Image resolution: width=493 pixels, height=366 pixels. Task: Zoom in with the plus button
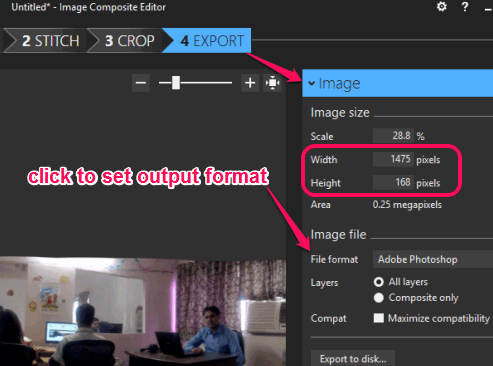250,83
